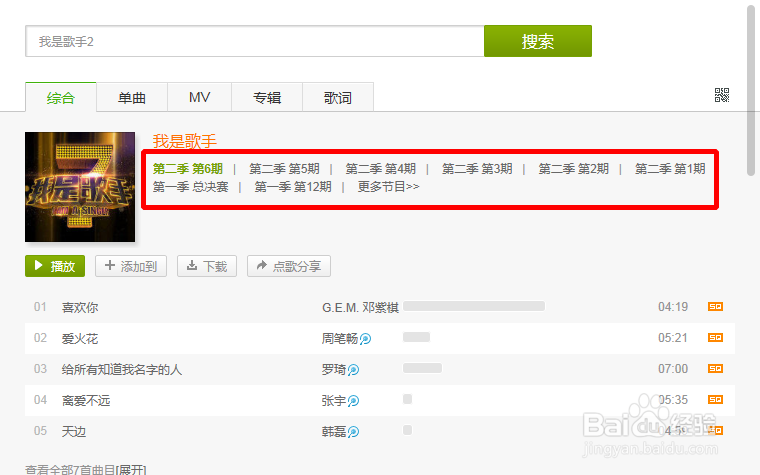The image size is (760, 475).
Task: Open the QR code icon
Action: (722, 95)
